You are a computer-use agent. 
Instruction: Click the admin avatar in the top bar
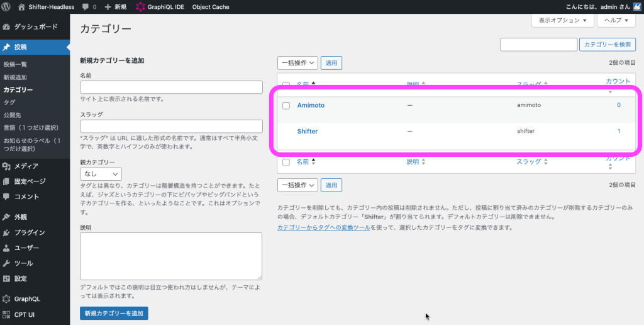(x=637, y=6)
